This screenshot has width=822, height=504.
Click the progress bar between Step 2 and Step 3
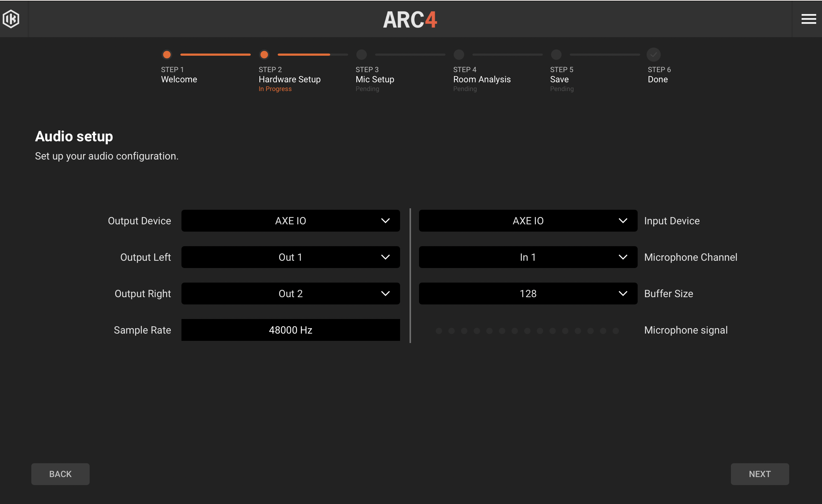[x=313, y=55]
